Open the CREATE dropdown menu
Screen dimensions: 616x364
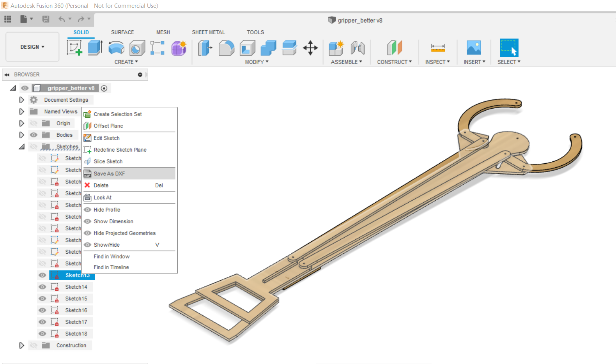tap(126, 62)
